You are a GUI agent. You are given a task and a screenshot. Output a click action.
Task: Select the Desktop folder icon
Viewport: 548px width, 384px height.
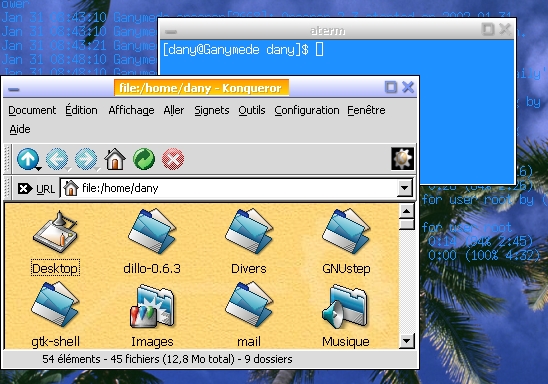pos(55,232)
